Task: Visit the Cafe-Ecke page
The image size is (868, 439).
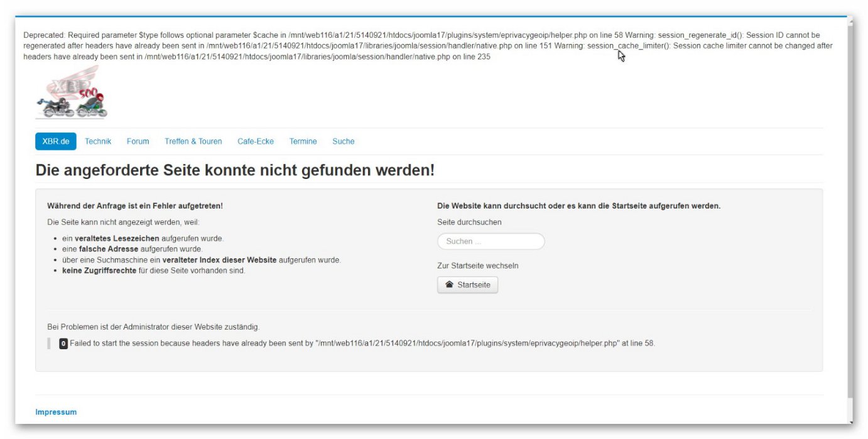Action: point(254,141)
